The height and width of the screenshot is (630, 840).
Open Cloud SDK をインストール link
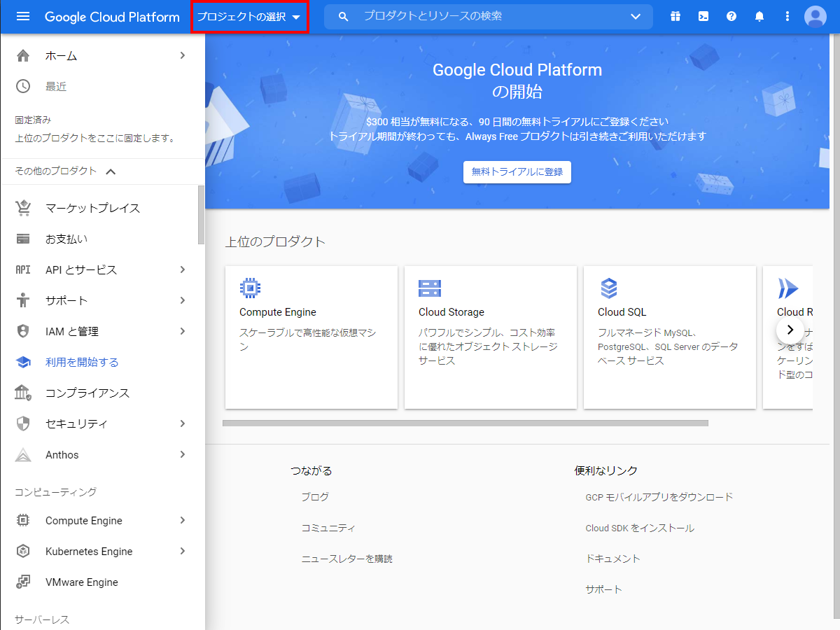pyautogui.click(x=640, y=528)
